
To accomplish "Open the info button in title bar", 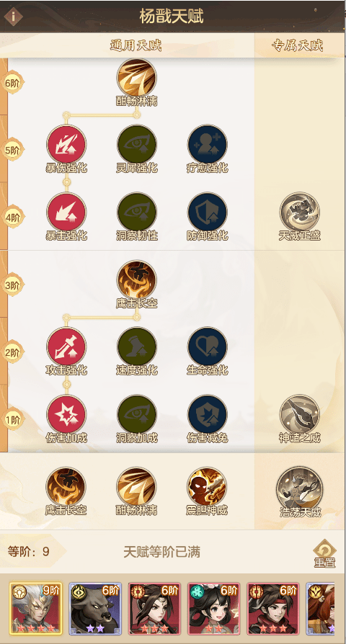I will (13, 17).
